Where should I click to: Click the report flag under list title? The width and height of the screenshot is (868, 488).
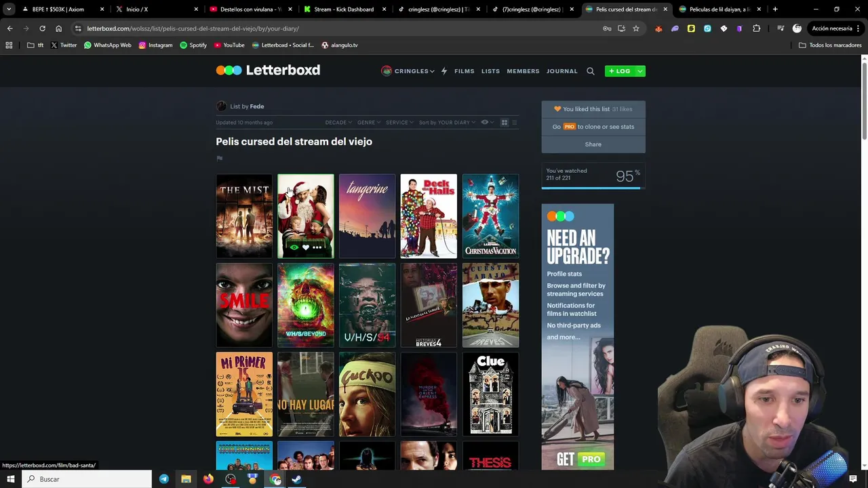(x=219, y=159)
